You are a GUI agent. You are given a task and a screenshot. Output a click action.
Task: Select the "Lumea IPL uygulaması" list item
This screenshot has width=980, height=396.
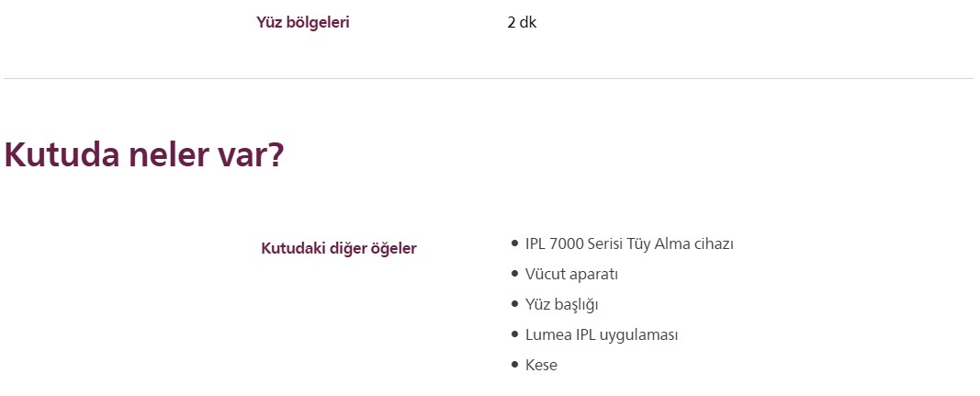click(x=602, y=335)
